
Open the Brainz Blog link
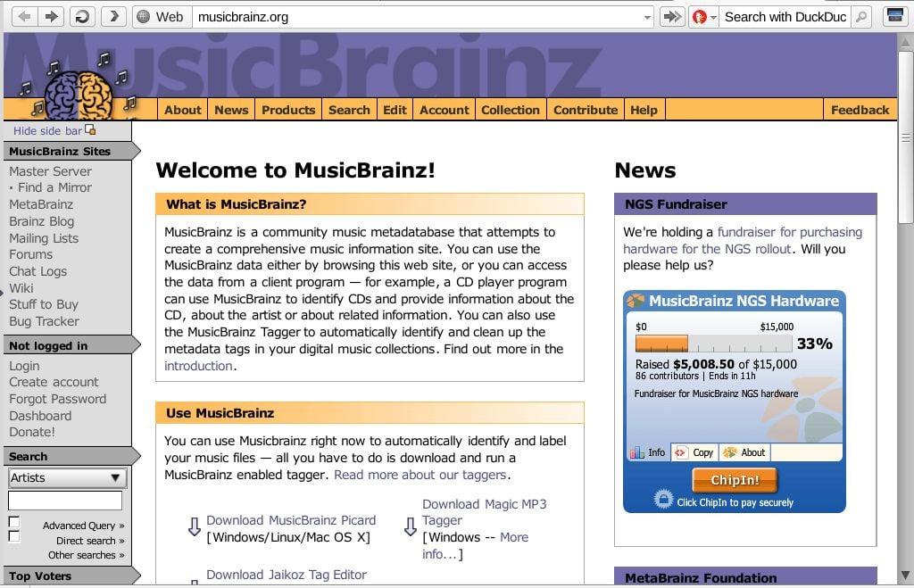[x=41, y=221]
